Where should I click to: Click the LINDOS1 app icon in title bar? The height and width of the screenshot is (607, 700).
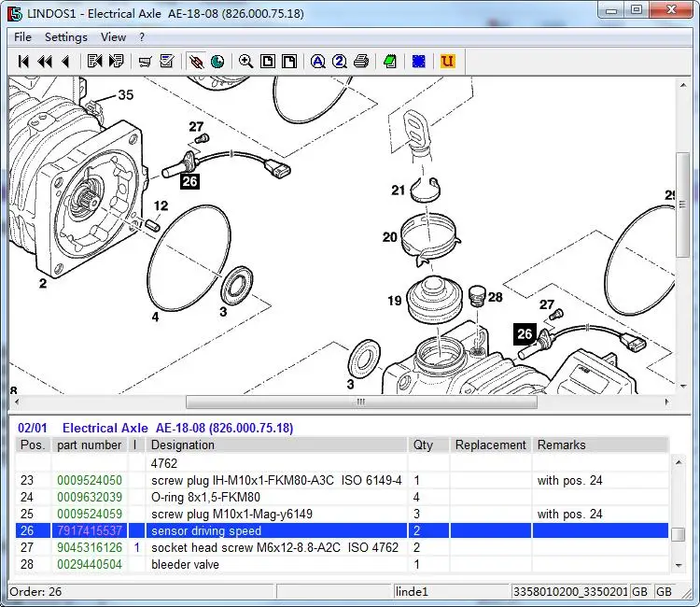15,14
